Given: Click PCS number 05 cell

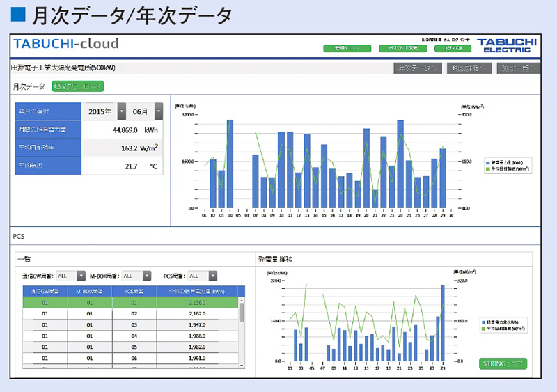Looking at the screenshot, I should 134,347.
